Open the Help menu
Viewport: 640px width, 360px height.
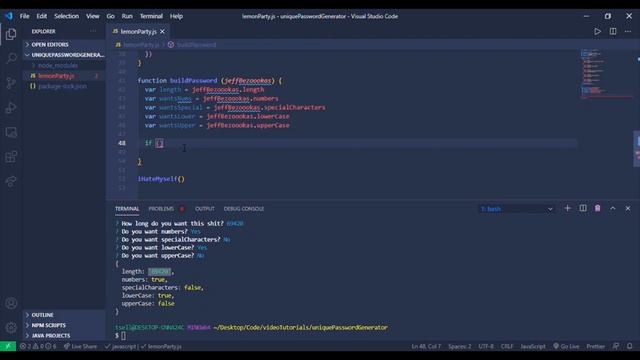pyautogui.click(x=176, y=16)
